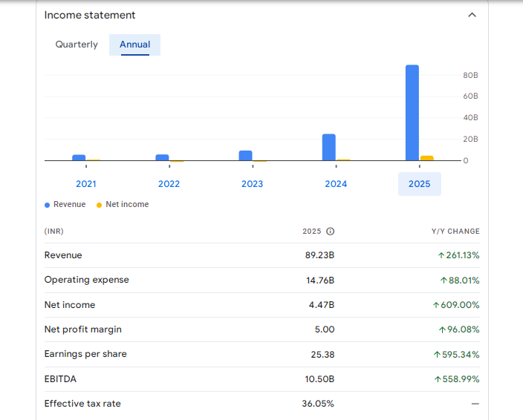Click the blue Revenue legend dot
This screenshot has width=523, height=420.
coord(47,205)
